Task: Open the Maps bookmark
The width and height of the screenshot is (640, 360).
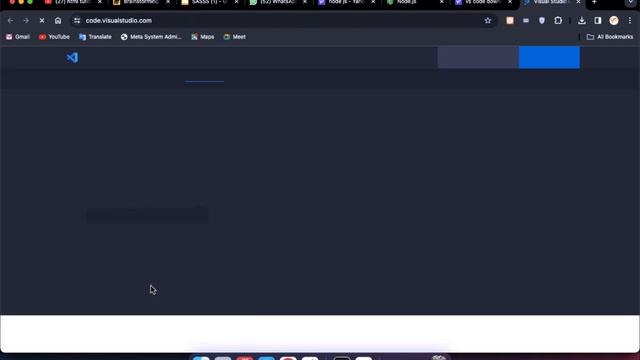Action: (x=202, y=37)
